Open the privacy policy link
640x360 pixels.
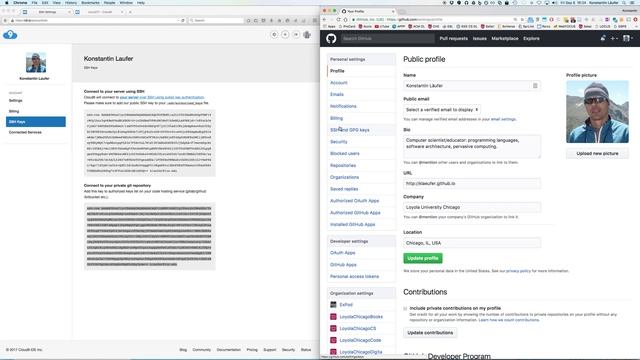click(x=518, y=271)
